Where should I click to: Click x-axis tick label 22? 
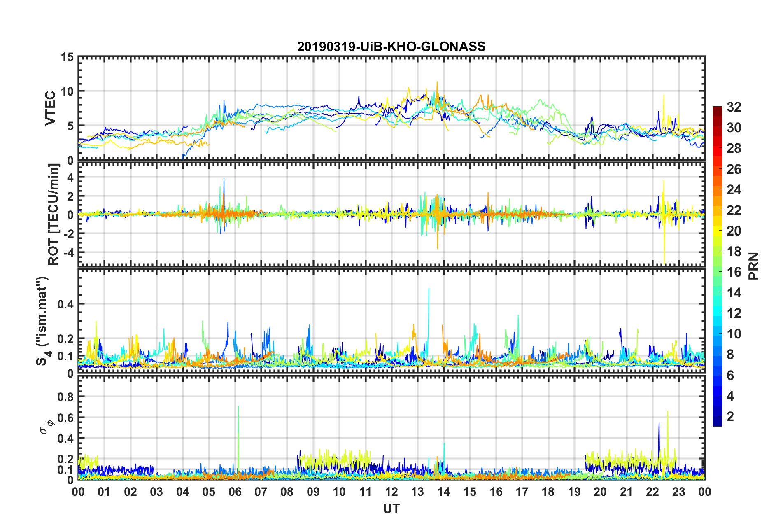tap(652, 492)
